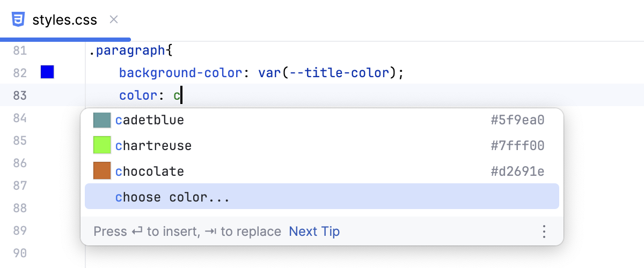
Task: Select chocolate completion suggestion
Action: (x=150, y=172)
